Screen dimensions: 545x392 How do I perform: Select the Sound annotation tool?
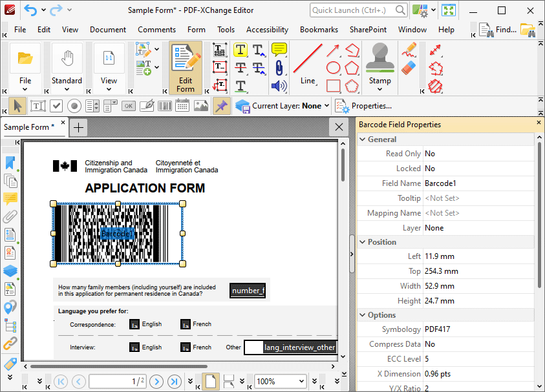click(x=279, y=86)
